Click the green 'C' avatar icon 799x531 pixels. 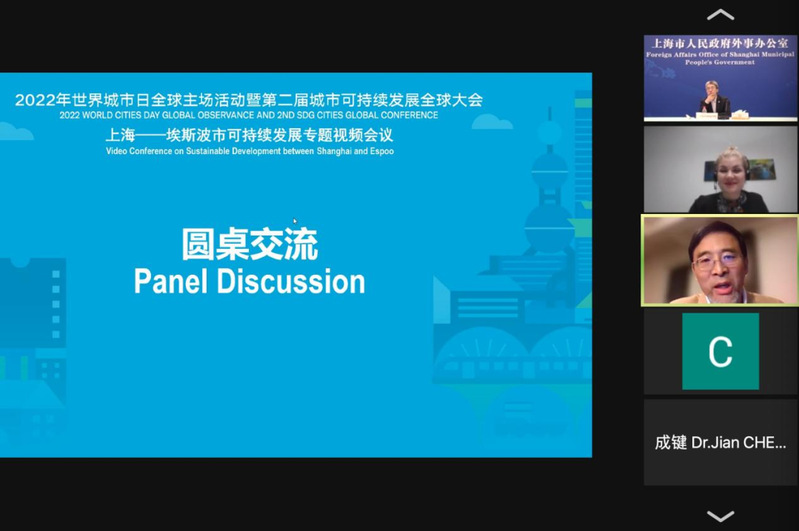(720, 351)
